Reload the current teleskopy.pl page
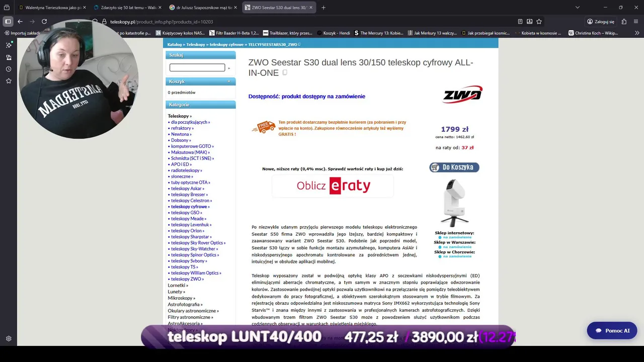The image size is (644, 362). coord(44,22)
